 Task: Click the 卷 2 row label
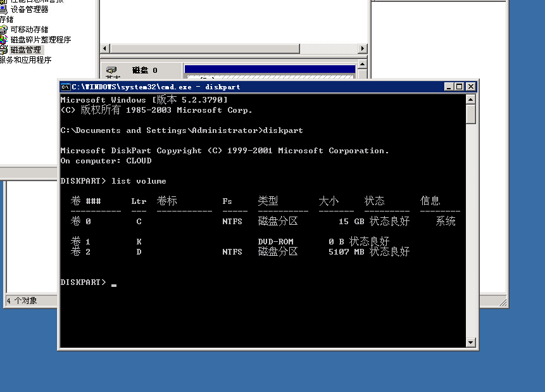point(80,251)
